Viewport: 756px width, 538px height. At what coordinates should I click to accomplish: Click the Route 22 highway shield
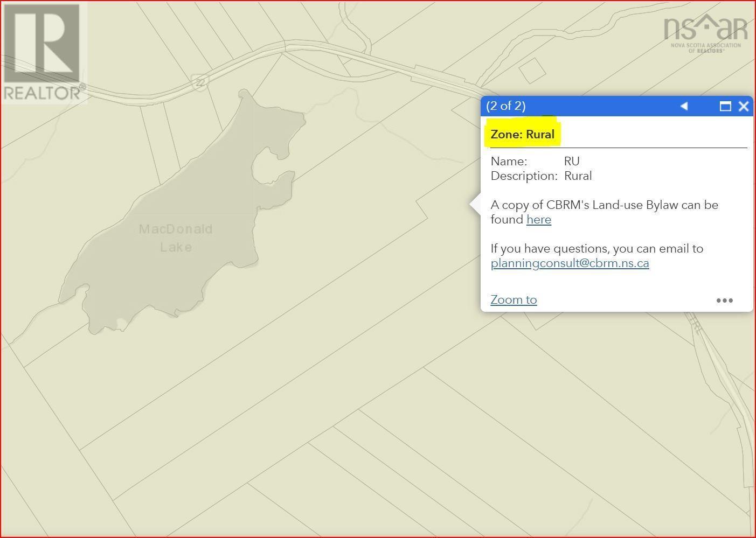tap(200, 82)
